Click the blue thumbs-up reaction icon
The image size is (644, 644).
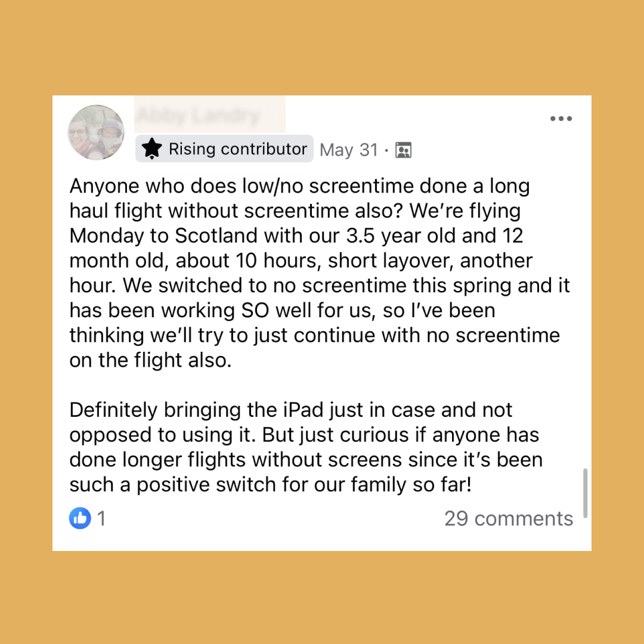pyautogui.click(x=80, y=518)
